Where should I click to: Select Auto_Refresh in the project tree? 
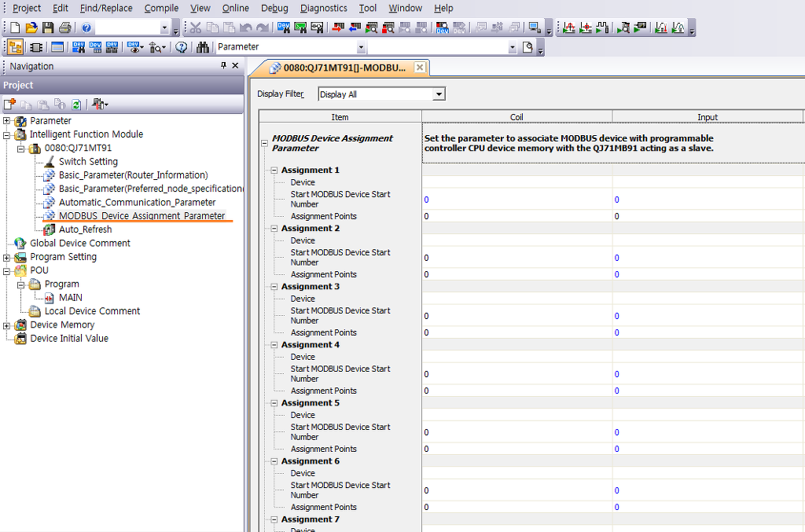[x=85, y=229]
